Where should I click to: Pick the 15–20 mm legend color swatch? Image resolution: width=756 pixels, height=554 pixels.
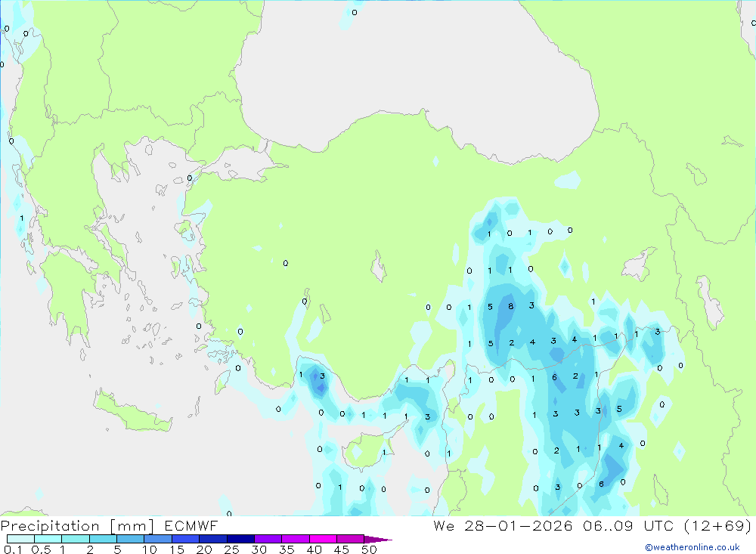186,539
